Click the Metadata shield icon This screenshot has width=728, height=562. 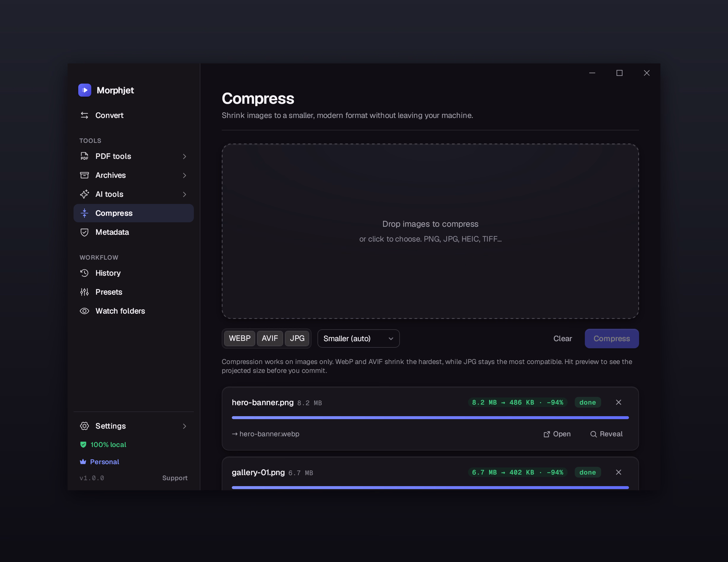coord(84,232)
